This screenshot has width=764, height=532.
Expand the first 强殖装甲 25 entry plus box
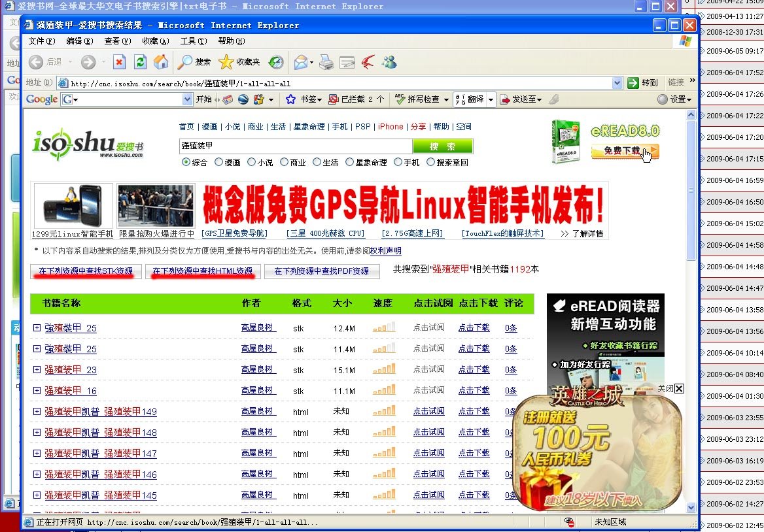[37, 327]
